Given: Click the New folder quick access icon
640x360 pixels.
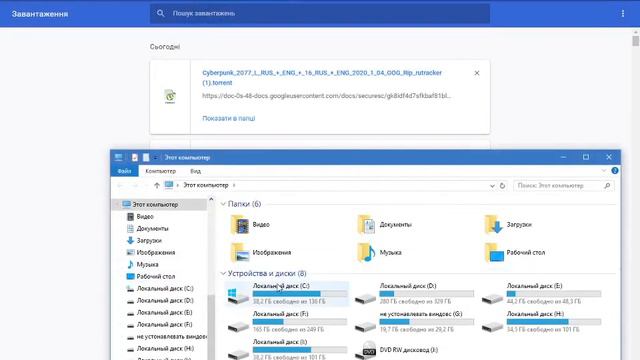Looking at the screenshot, I should click(146, 157).
